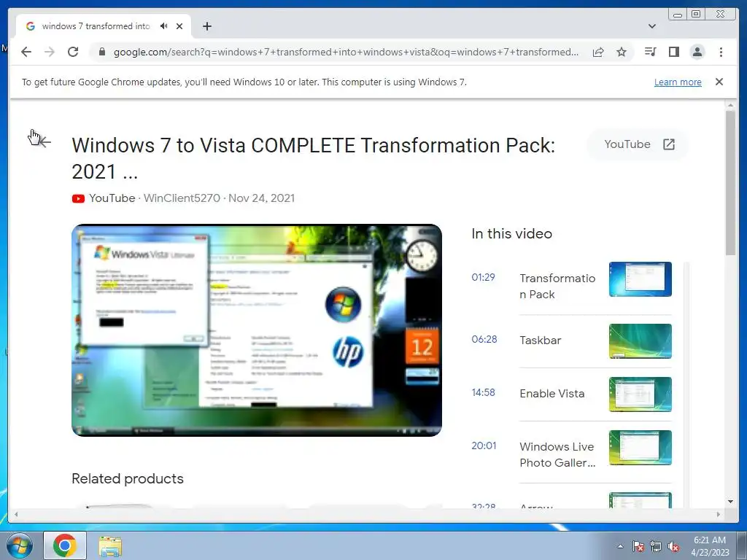Open Chrome side panel
Screen dimensions: 747x560
[x=673, y=52]
